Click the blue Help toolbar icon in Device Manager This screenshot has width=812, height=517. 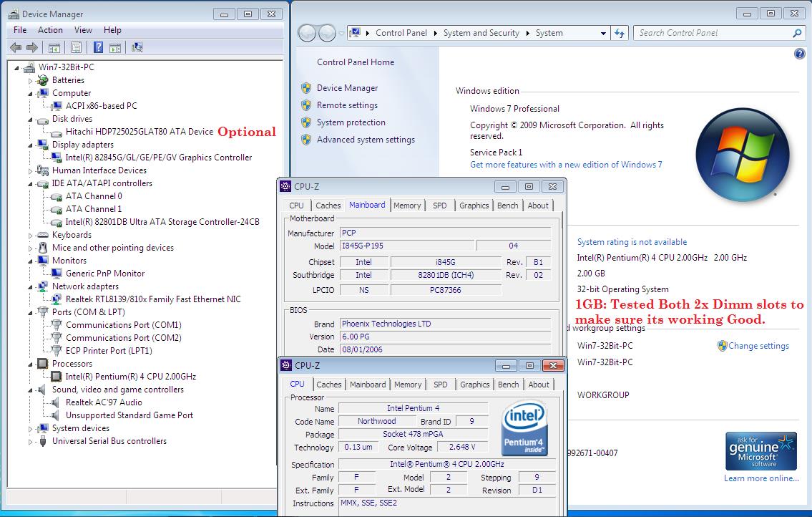(x=98, y=48)
